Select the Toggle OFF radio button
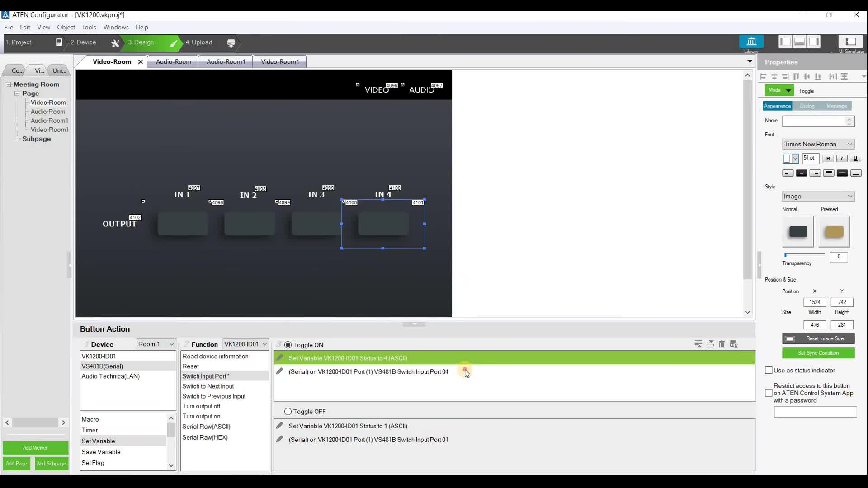The height and width of the screenshot is (488, 868). [288, 412]
